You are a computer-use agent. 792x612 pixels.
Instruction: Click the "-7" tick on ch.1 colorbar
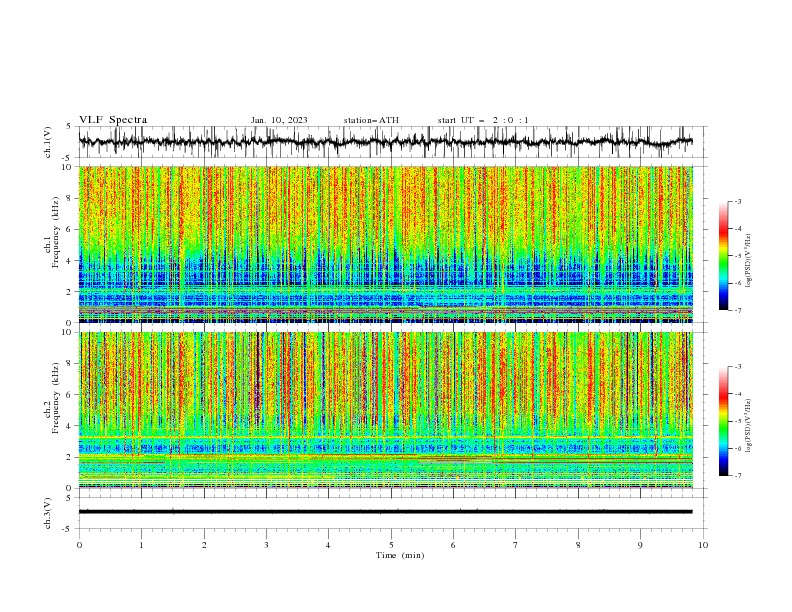[x=737, y=310]
